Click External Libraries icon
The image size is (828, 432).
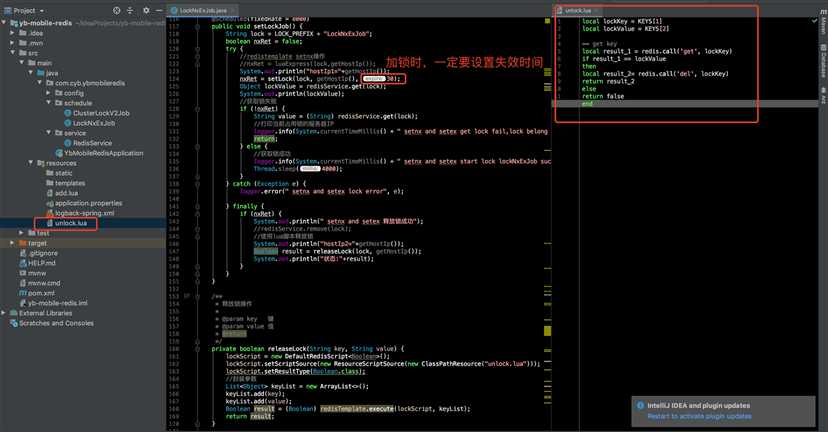tap(14, 313)
